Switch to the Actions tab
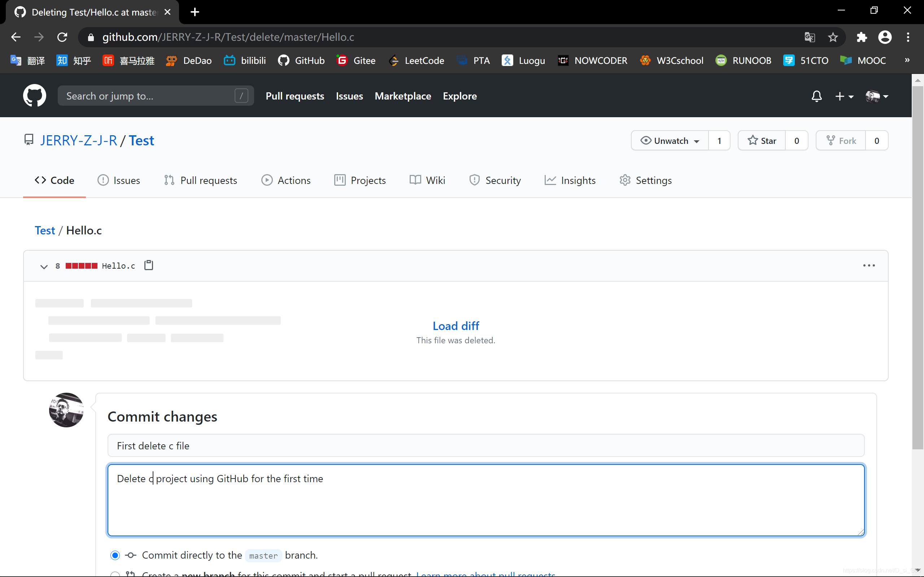Viewport: 924px width, 577px height. point(286,180)
